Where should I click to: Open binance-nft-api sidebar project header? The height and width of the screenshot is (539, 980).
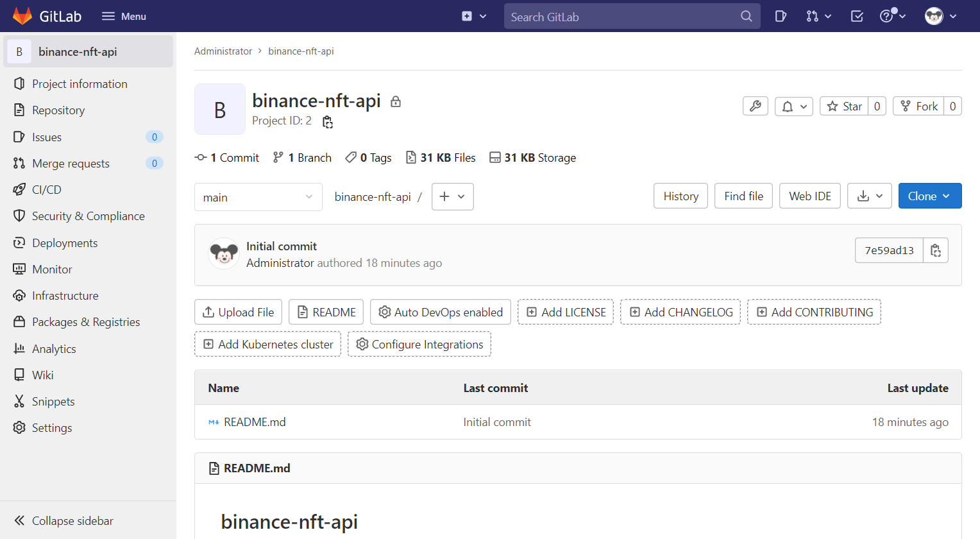click(89, 51)
